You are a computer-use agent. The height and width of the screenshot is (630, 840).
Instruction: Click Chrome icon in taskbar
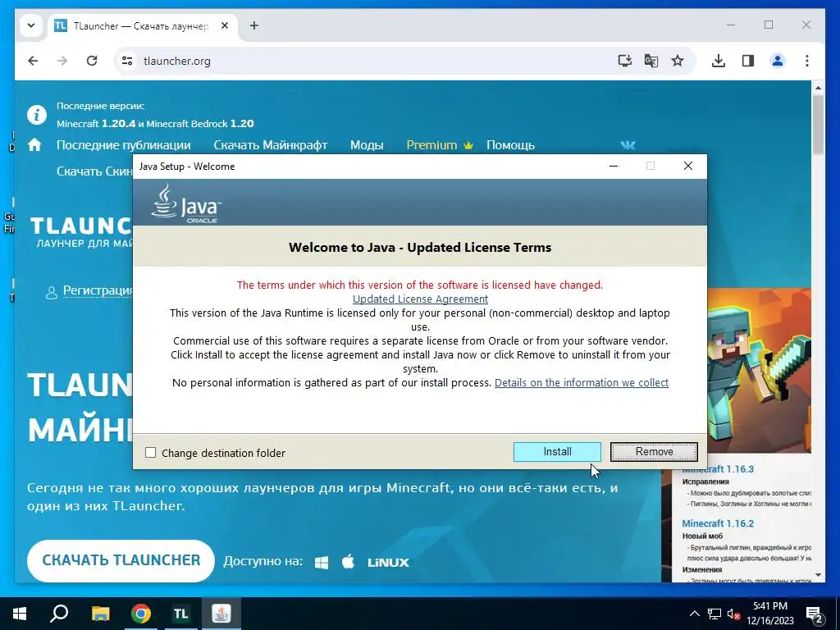pos(141,614)
